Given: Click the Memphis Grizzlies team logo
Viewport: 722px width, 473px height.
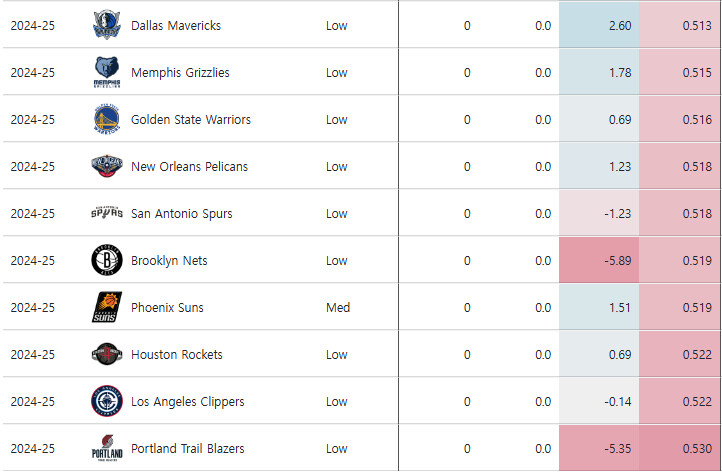Looking at the screenshot, I should tap(105, 72).
